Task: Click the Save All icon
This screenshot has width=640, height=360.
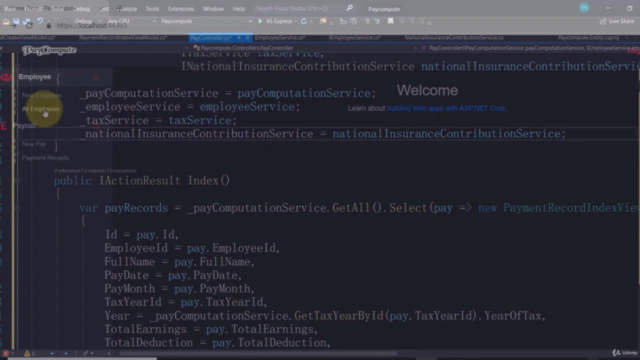Action: [x=27, y=21]
